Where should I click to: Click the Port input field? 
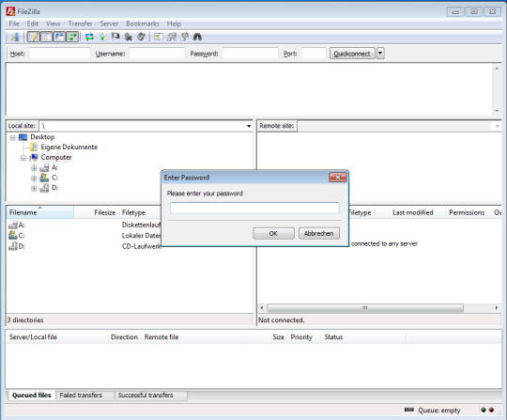[314, 54]
